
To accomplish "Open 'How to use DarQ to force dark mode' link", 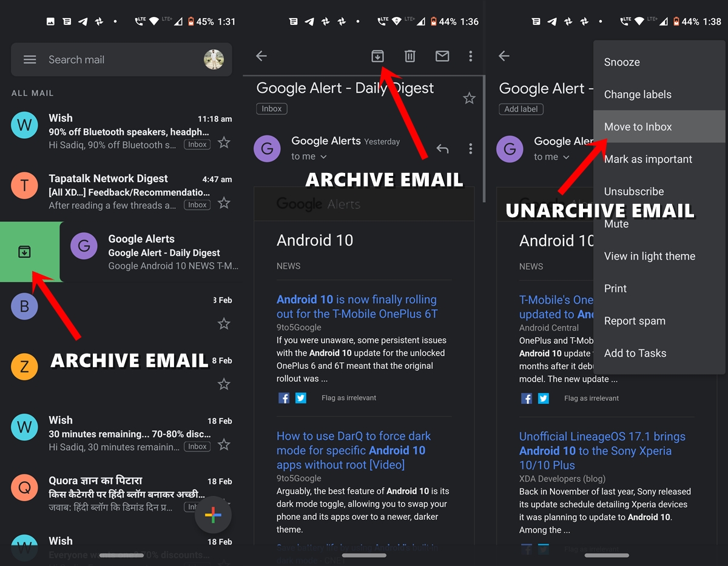I will click(x=354, y=450).
